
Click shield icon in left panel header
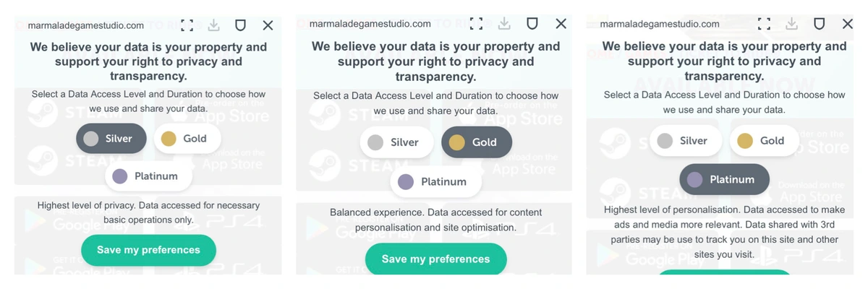click(x=240, y=25)
